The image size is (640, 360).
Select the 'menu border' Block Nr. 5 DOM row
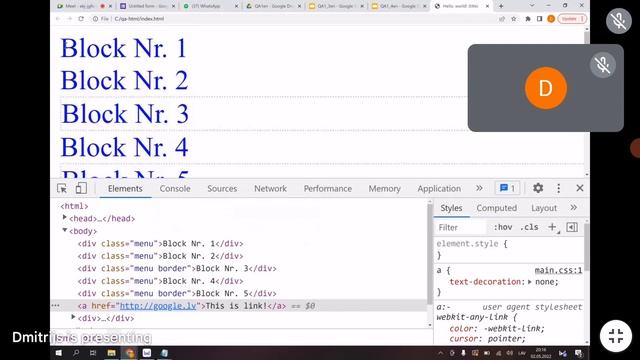tap(177, 293)
